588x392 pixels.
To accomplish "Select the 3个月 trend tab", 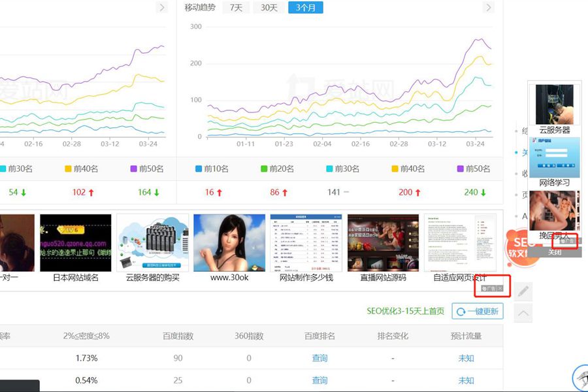I will click(306, 7).
